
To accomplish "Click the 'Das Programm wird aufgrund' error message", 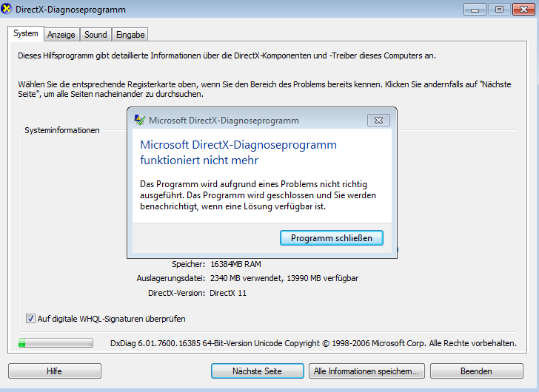I will click(x=258, y=195).
